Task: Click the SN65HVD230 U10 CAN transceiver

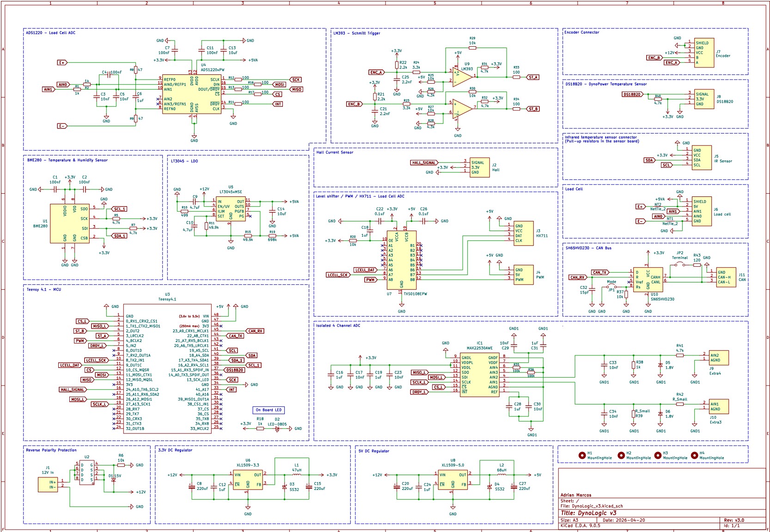Action: (648, 280)
